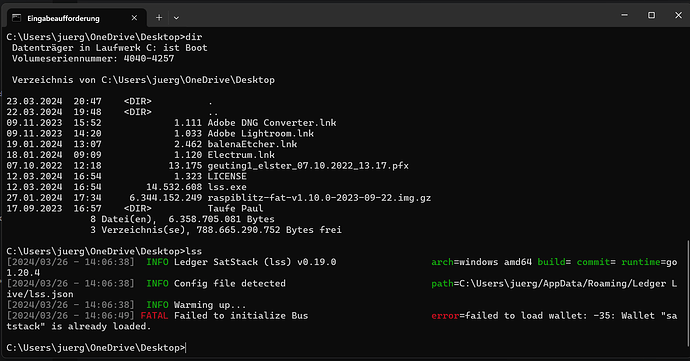
Task: Select the Eingabeaufforderung tab
Action: [77, 18]
